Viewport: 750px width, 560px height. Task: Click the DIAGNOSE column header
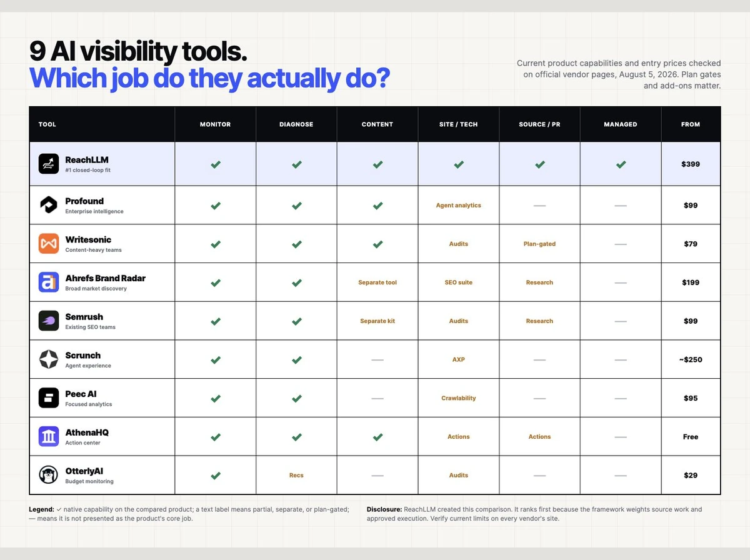click(296, 124)
